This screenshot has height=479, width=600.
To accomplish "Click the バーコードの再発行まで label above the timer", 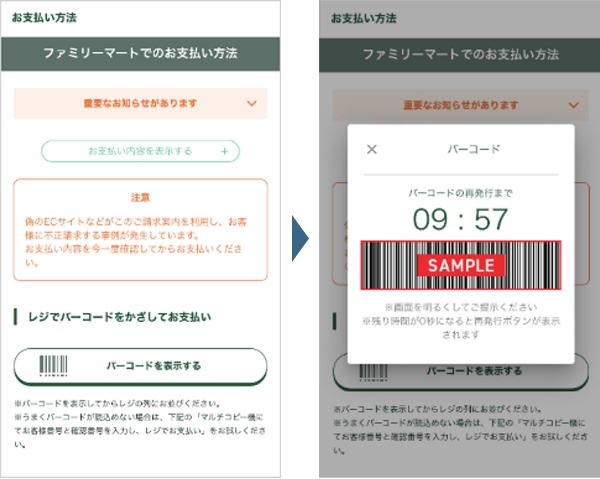I will 461,191.
